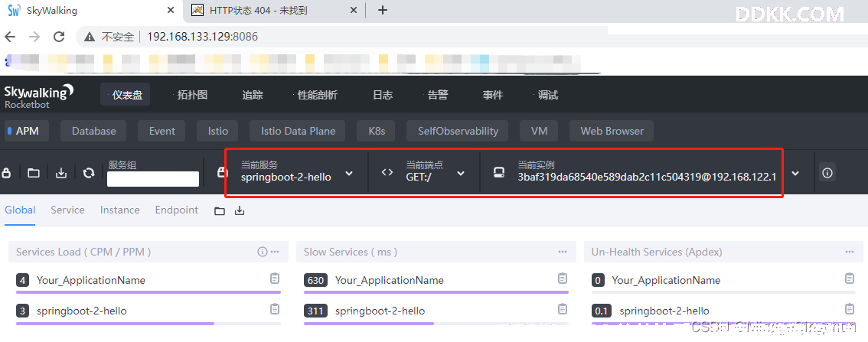The image size is (868, 342).
Task: Click the download export icon in toolbar
Action: (61, 173)
